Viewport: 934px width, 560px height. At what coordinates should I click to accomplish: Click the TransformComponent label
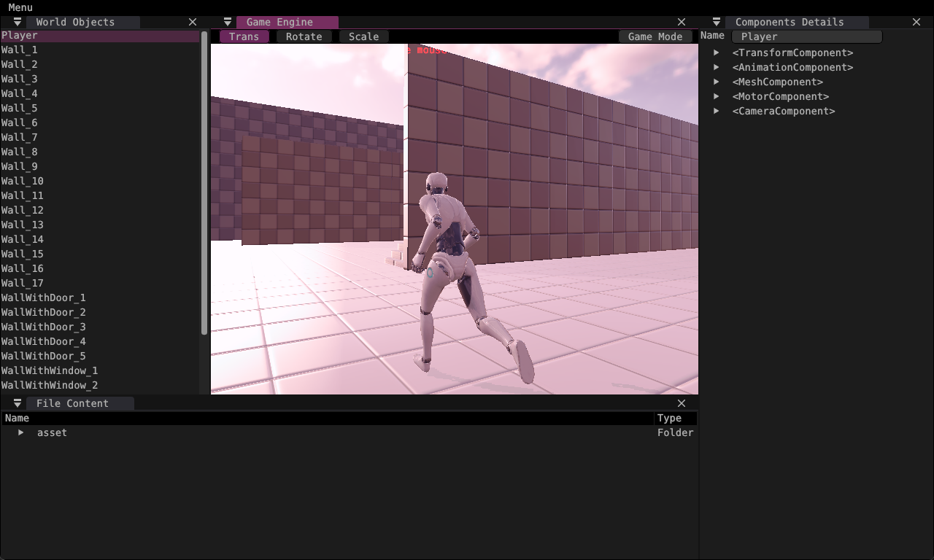(792, 52)
